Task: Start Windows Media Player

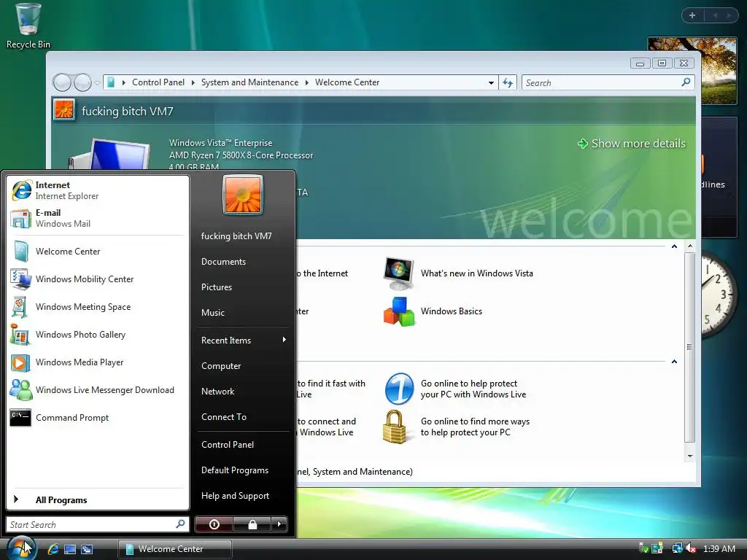Action: pyautogui.click(x=98, y=362)
